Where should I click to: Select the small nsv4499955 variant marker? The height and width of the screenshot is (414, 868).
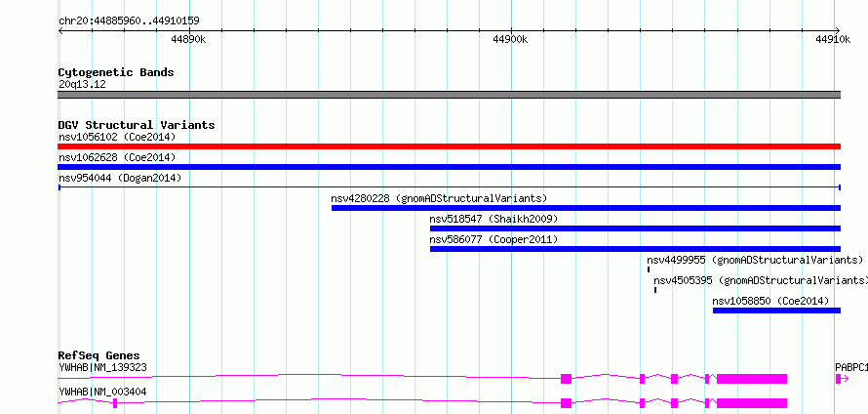coord(649,269)
